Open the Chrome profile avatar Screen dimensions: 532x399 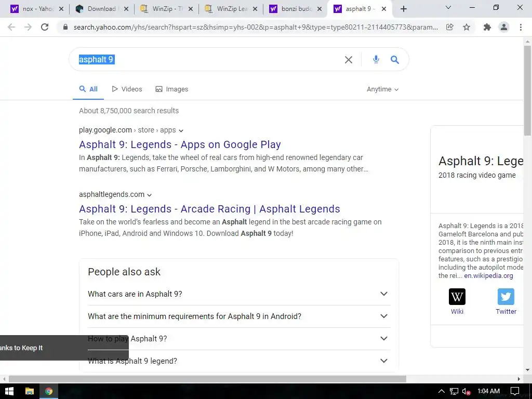point(504,27)
